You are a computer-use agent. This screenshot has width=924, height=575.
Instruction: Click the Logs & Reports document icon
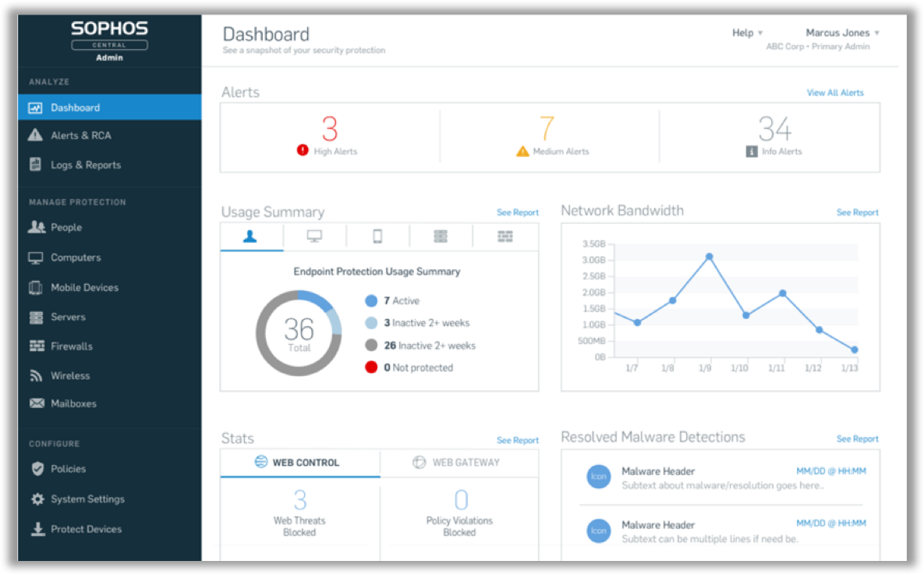tap(35, 165)
